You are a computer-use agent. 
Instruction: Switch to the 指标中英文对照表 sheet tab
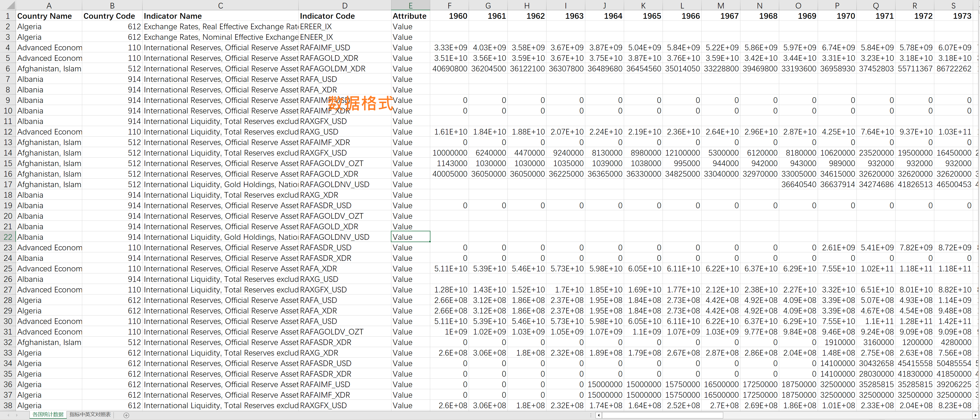pos(90,415)
